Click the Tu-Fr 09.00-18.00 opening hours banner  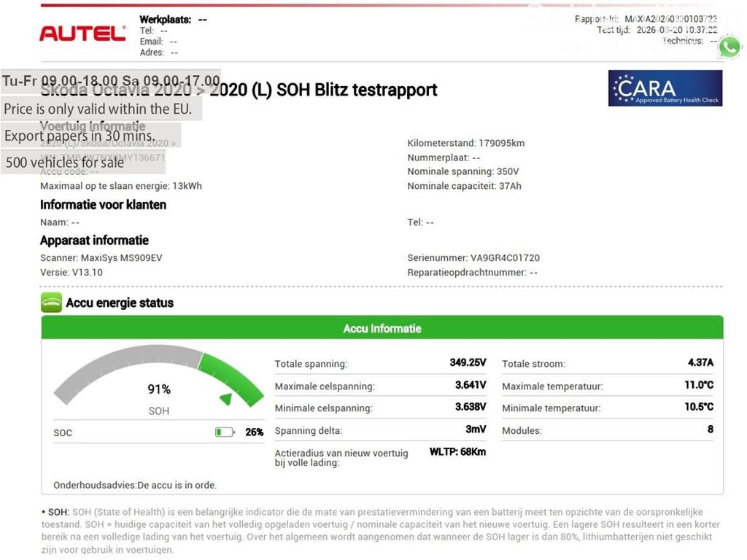point(111,81)
